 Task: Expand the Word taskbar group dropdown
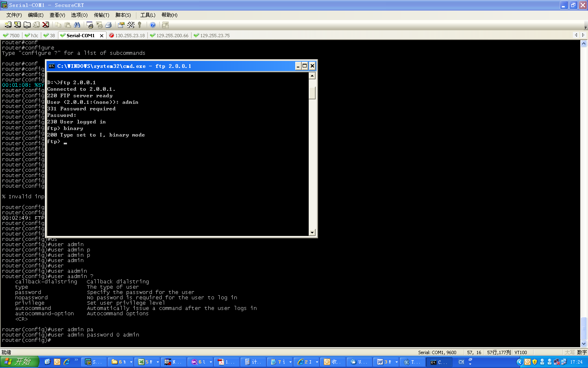[x=396, y=362]
